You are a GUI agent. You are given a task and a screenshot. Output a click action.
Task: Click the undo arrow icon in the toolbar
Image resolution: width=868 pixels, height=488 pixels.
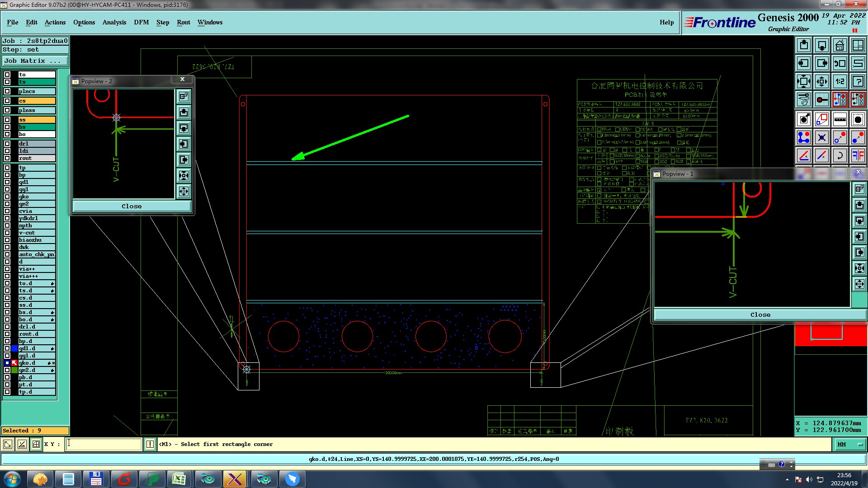click(x=840, y=156)
